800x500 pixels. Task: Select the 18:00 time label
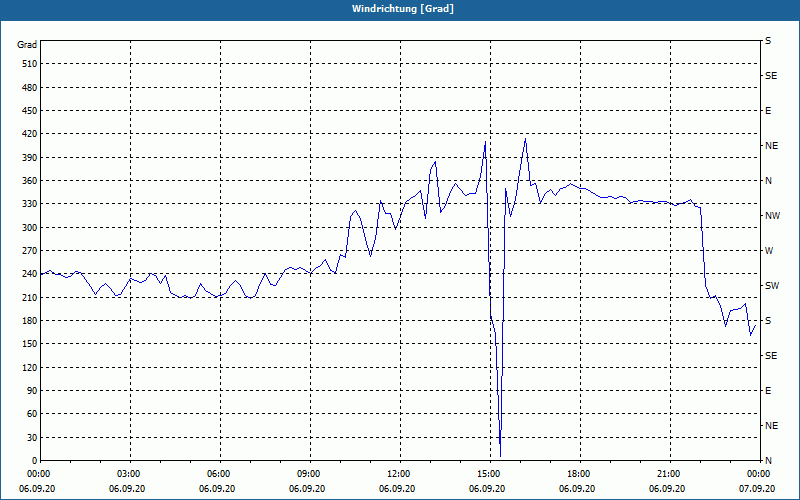(580, 474)
